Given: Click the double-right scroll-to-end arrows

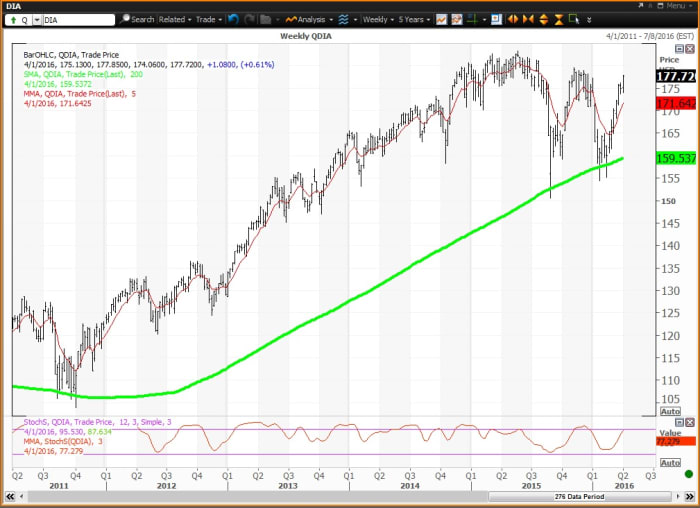Looking at the screenshot, I should coord(690,496).
